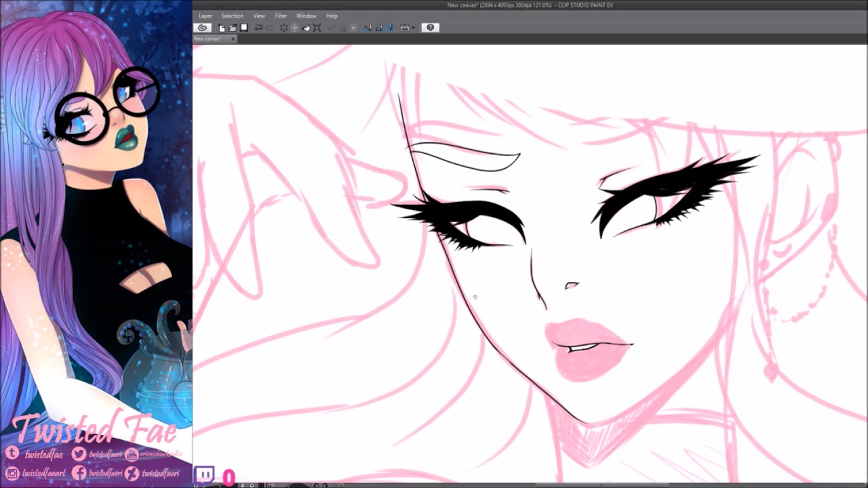Open the Selection menu
The height and width of the screenshot is (488, 868).
click(232, 16)
